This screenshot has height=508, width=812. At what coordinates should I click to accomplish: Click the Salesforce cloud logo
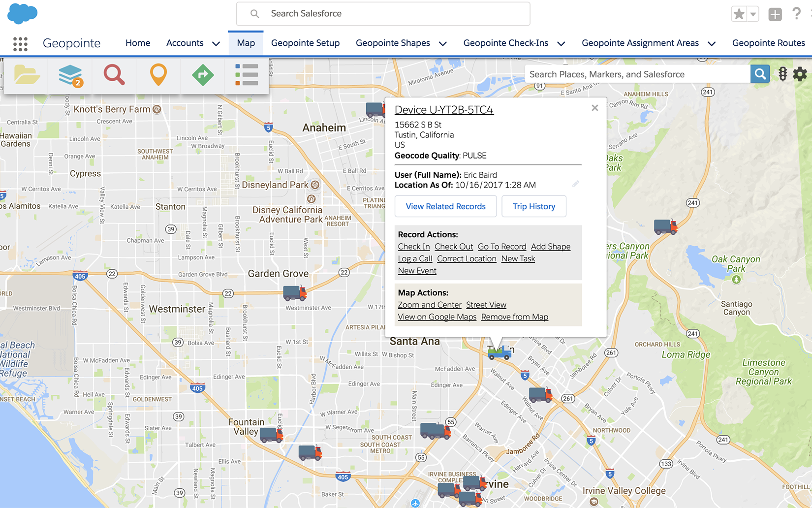click(x=22, y=13)
